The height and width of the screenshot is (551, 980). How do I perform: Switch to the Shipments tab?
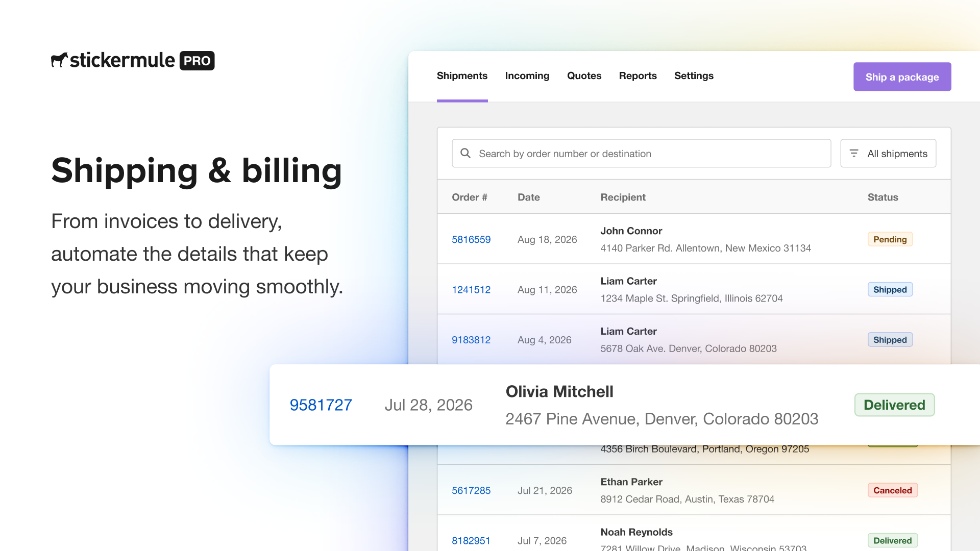click(462, 76)
